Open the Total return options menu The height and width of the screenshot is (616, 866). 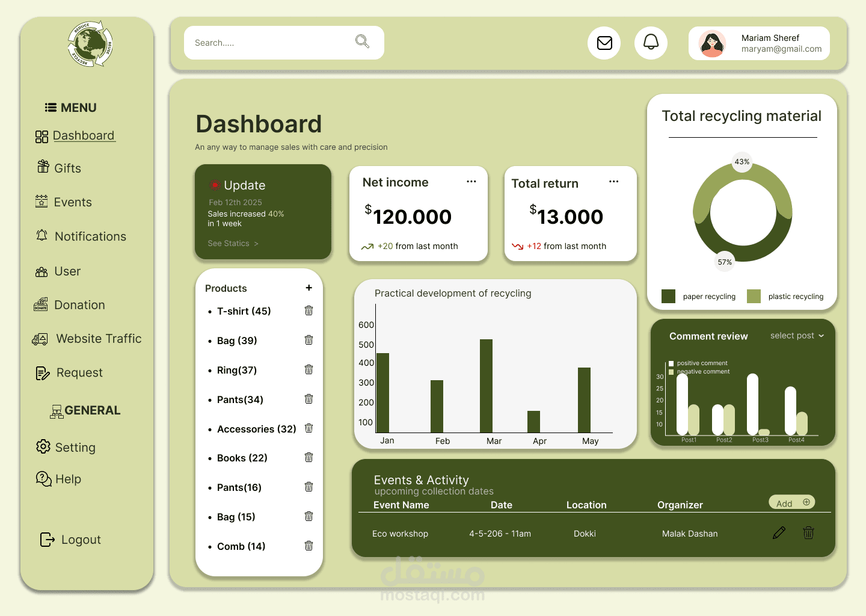613,180
